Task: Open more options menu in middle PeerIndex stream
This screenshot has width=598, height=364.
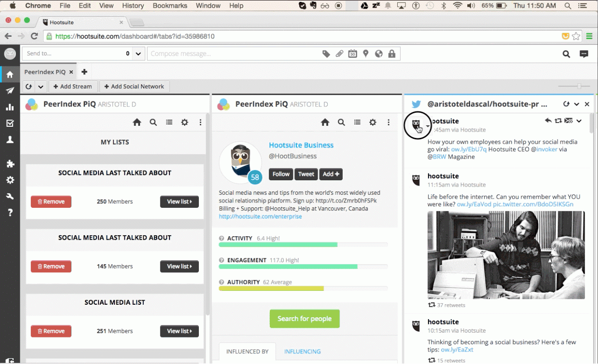Action: tap(389, 122)
